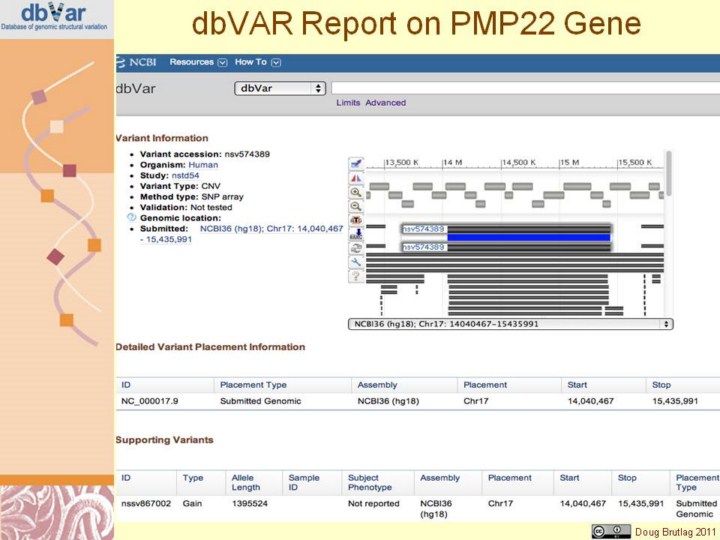Click the download track icon with blue arrow

355,233
